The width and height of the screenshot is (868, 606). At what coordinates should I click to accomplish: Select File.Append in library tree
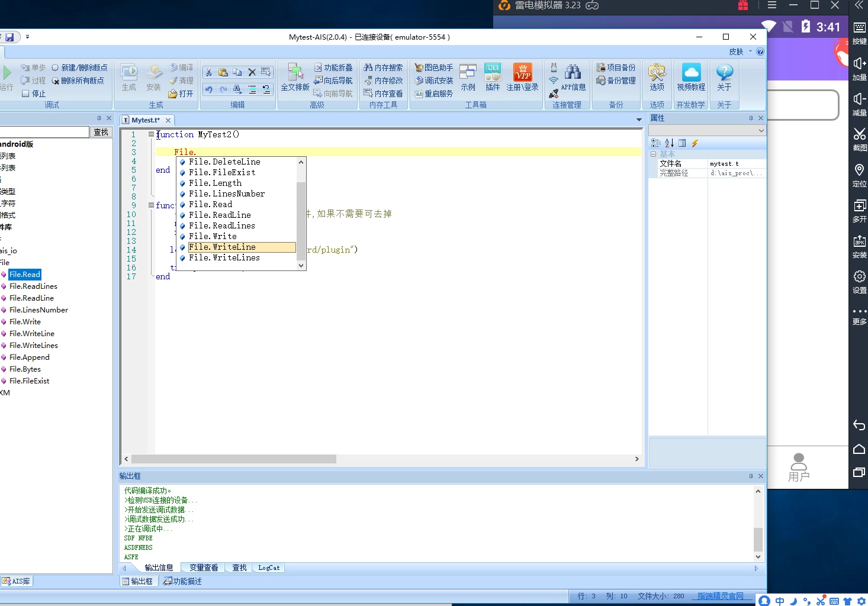coord(30,357)
